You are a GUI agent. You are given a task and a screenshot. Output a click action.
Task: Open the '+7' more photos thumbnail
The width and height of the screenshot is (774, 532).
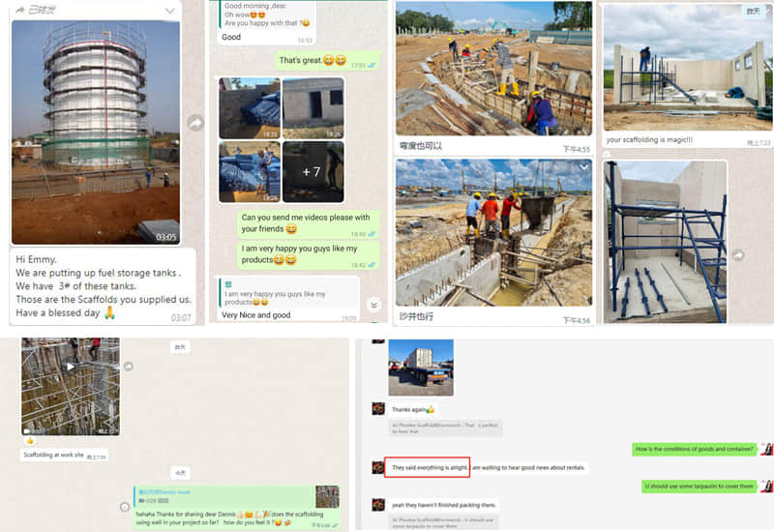[x=313, y=171]
